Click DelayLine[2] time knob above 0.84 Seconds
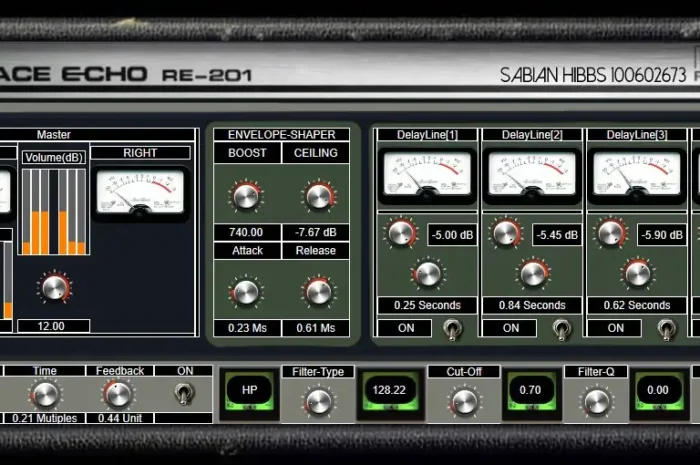The image size is (700, 465). [x=533, y=273]
